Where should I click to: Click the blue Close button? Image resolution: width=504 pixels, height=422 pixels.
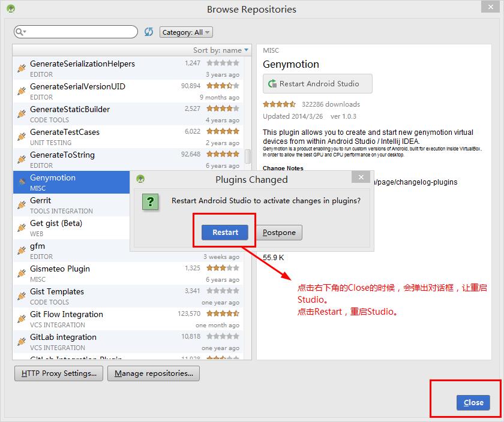pyautogui.click(x=473, y=402)
